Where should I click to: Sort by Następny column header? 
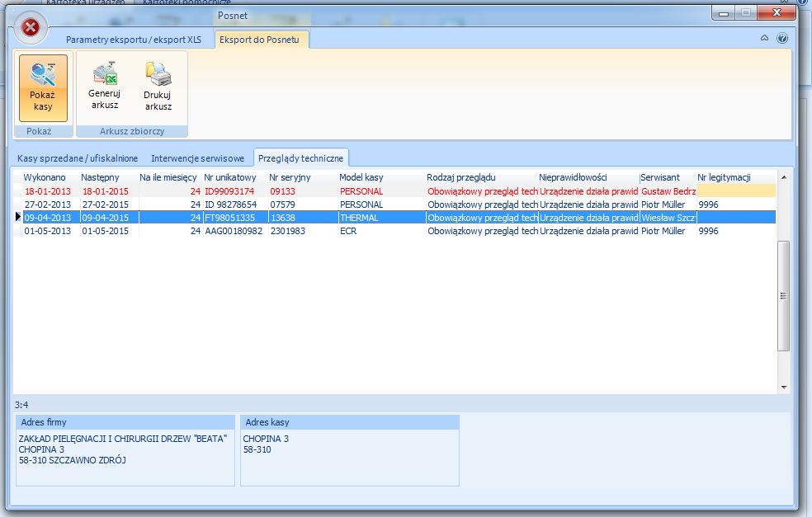pos(100,177)
